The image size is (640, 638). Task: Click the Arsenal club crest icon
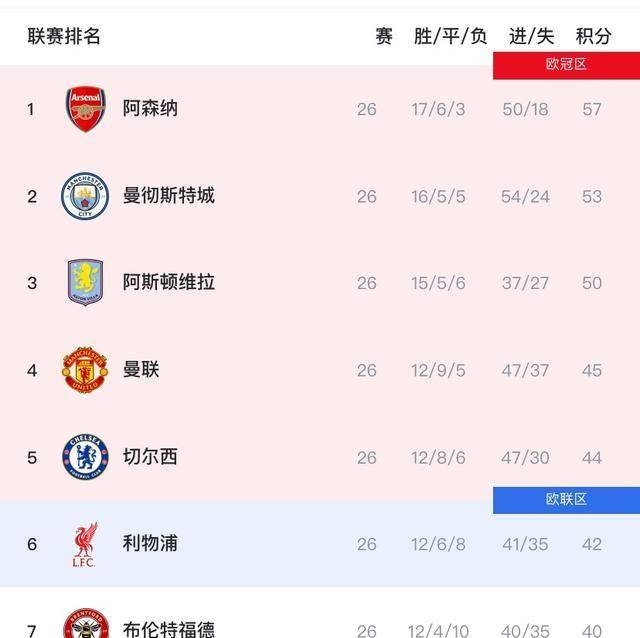85,109
